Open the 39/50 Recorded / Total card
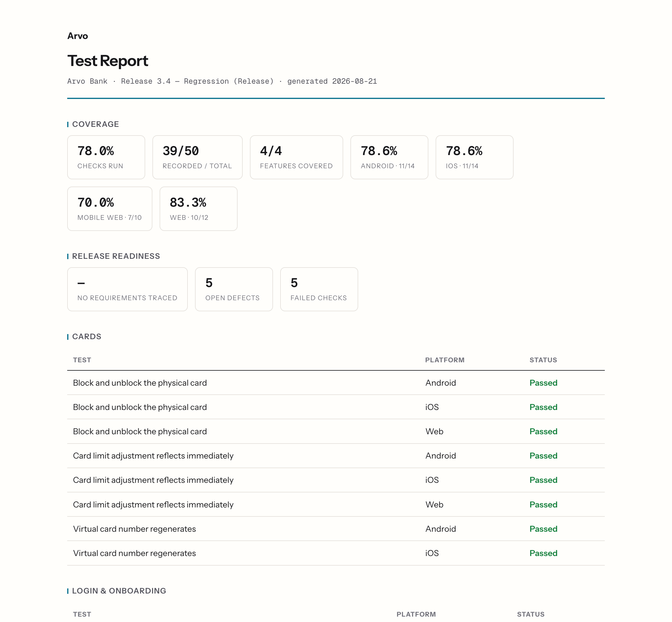 coord(197,157)
